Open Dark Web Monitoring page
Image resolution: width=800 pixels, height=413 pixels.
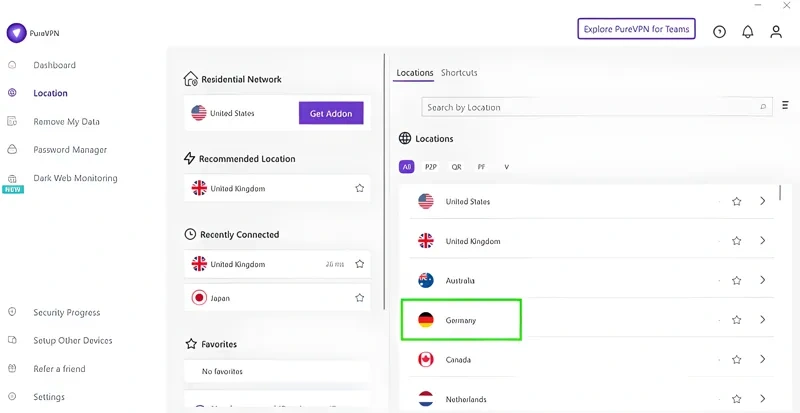75,178
